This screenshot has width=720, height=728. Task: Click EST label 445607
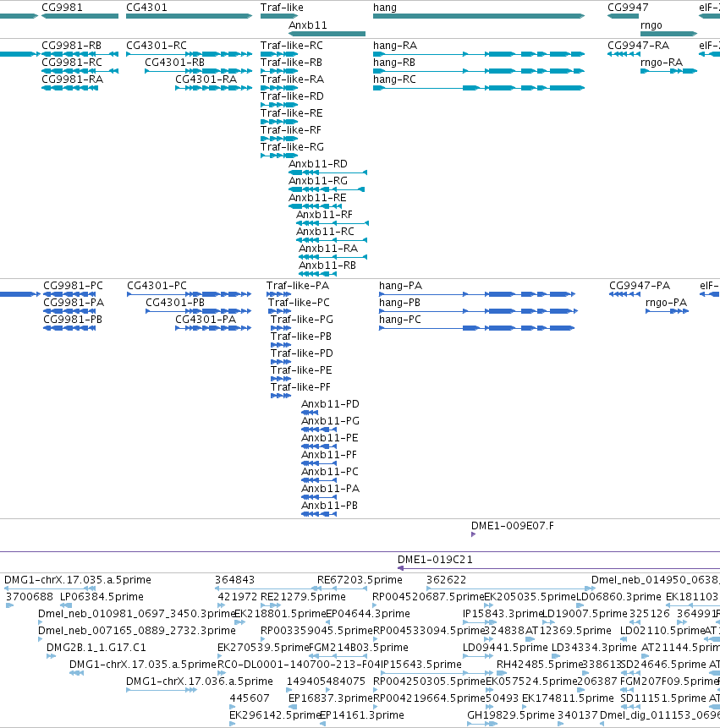[x=250, y=698]
